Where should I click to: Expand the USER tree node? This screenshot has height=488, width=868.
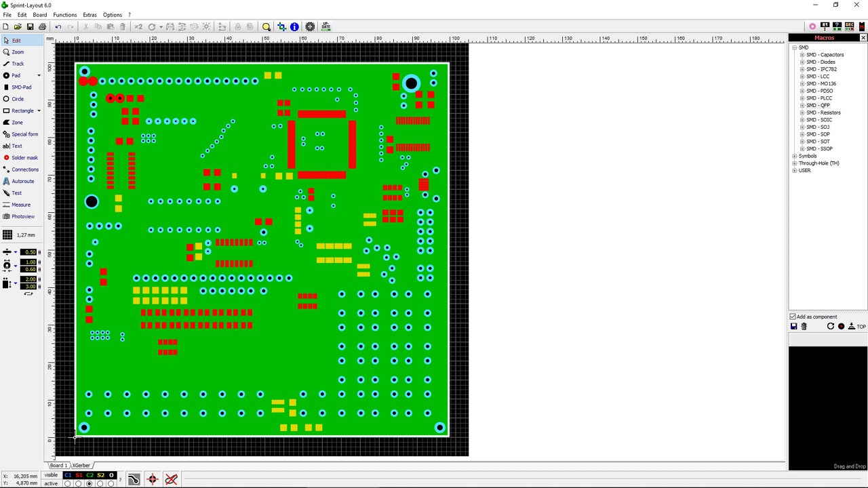pyautogui.click(x=794, y=171)
